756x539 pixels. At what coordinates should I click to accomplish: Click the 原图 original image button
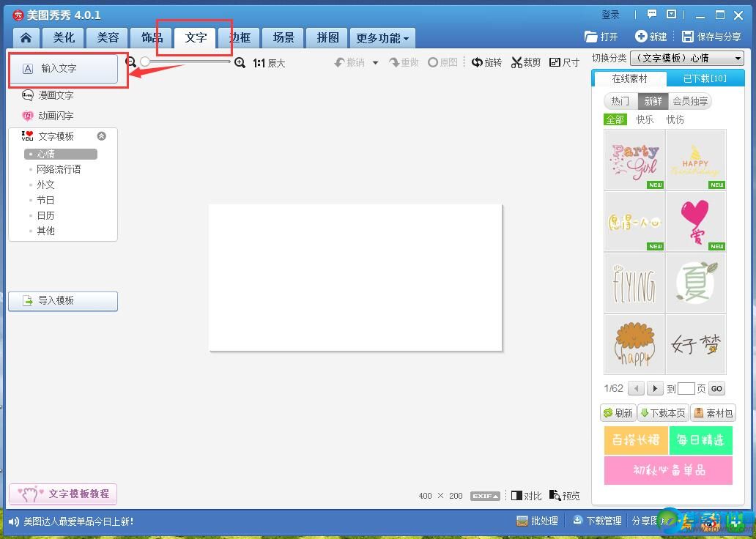pos(442,63)
